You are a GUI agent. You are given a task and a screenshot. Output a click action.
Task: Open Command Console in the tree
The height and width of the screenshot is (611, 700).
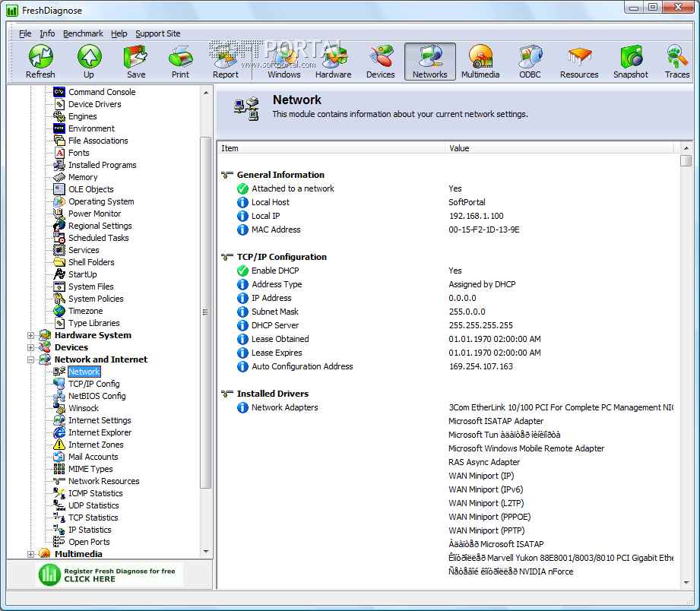click(x=95, y=92)
